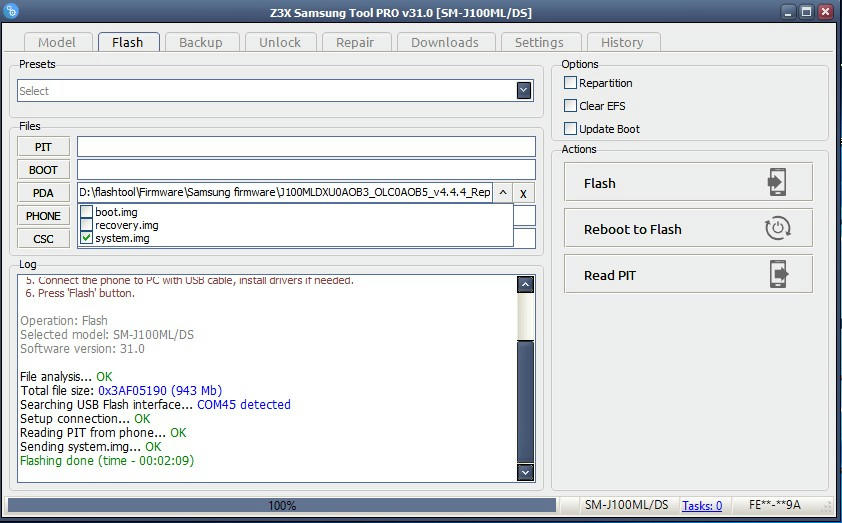Maximize the Z3X Samsung Tool window

pyautogui.click(x=807, y=12)
